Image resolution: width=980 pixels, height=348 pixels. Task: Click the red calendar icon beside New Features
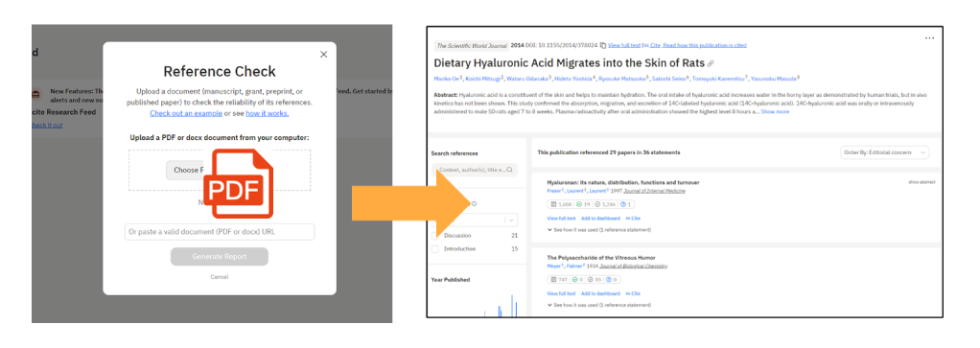click(36, 94)
